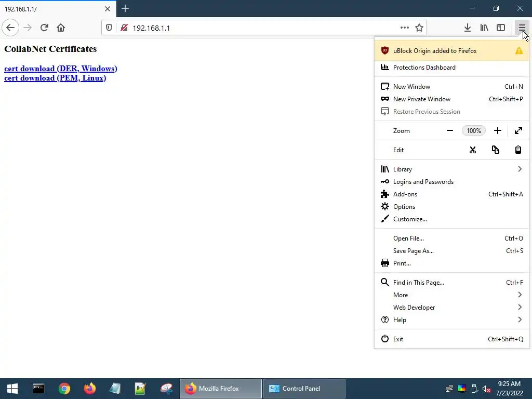Open tracking protection shield icon

pyautogui.click(x=109, y=28)
